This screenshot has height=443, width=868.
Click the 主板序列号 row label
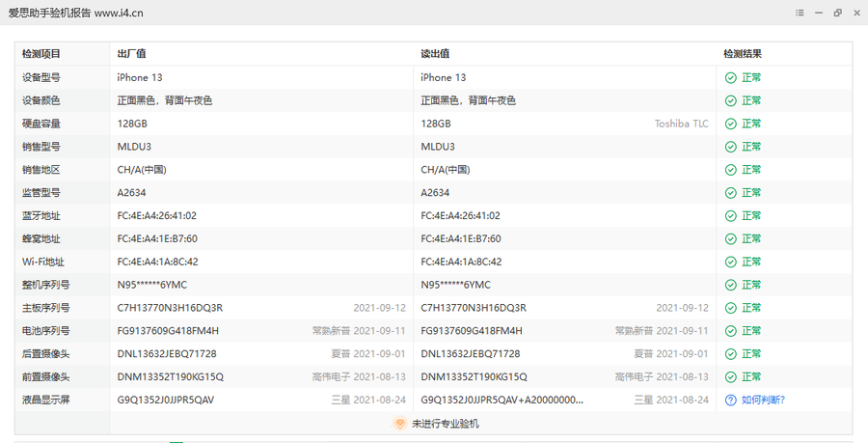pos(46,308)
